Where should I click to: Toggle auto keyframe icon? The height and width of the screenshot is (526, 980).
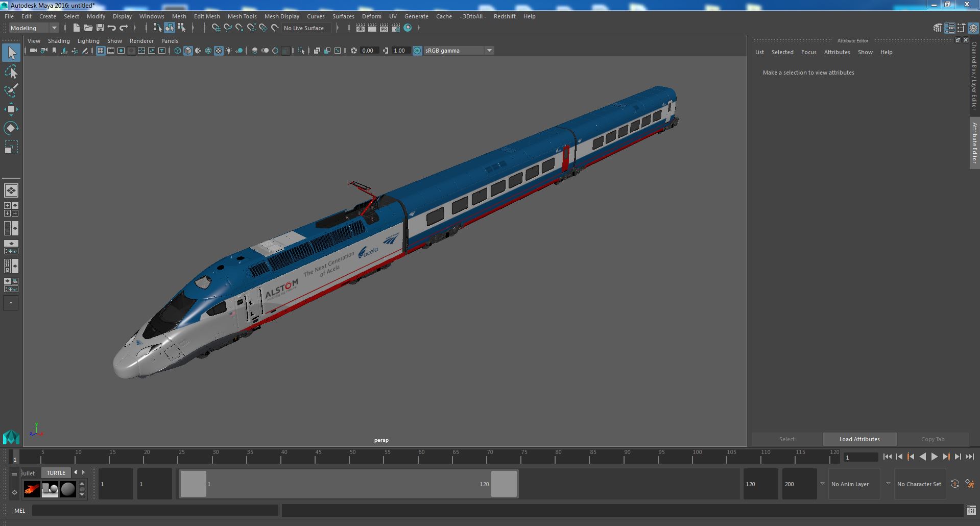[955, 484]
